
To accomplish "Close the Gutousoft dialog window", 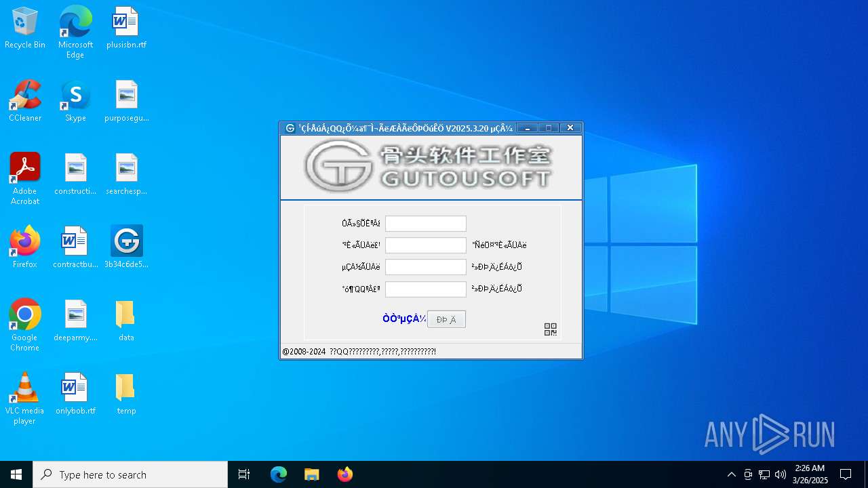I will pos(570,128).
